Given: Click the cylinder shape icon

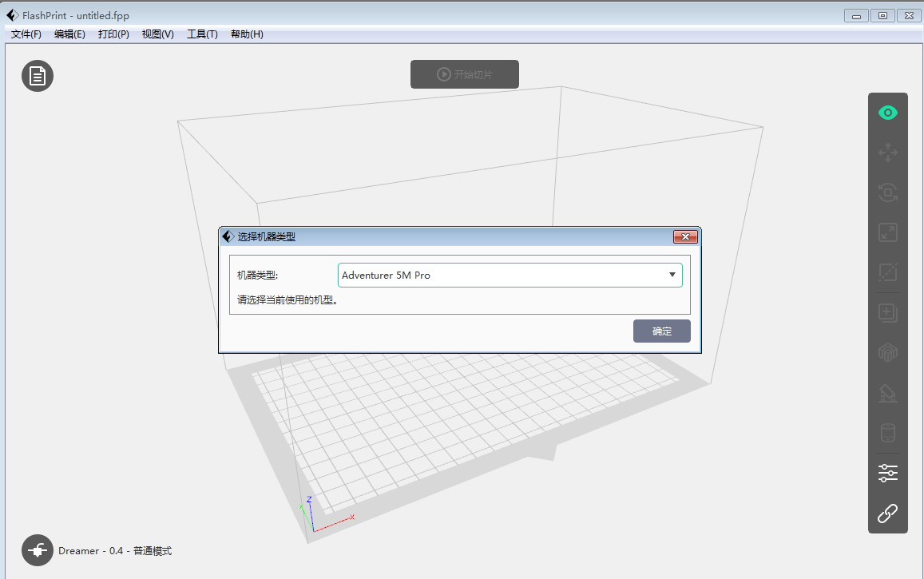Looking at the screenshot, I should (887, 433).
